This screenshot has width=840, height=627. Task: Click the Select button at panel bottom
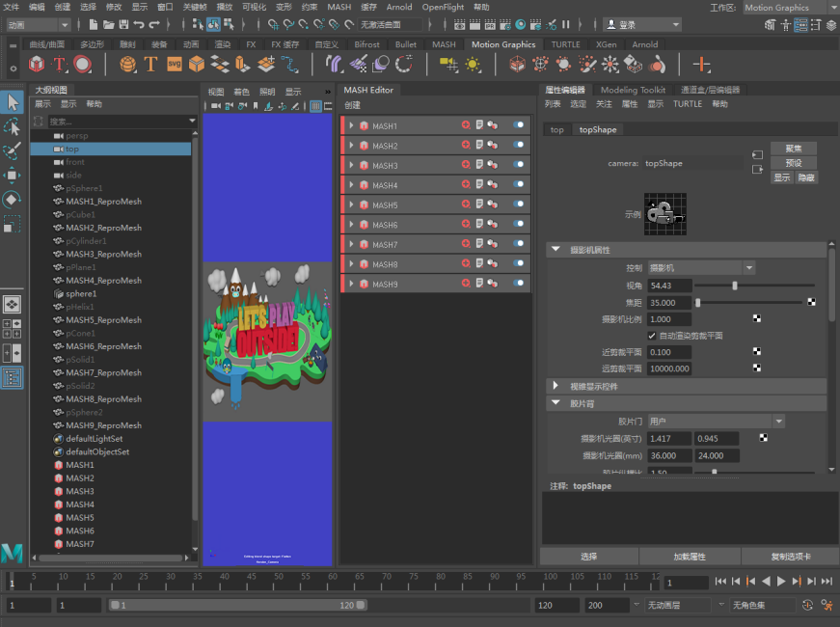588,557
